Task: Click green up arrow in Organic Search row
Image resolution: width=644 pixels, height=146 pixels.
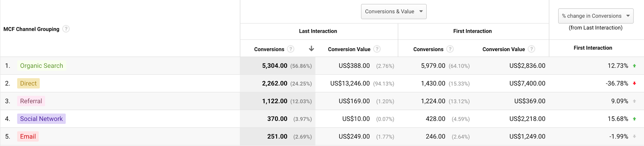Action: (634, 66)
